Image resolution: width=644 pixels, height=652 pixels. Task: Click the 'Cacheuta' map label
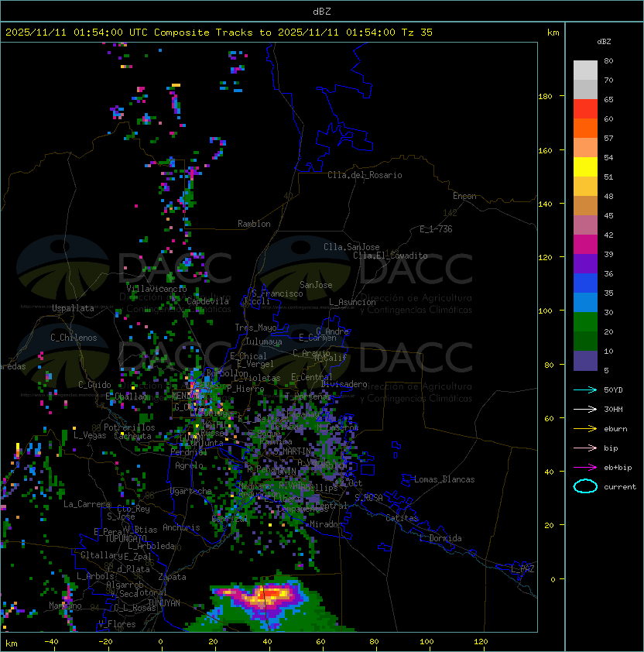[132, 436]
